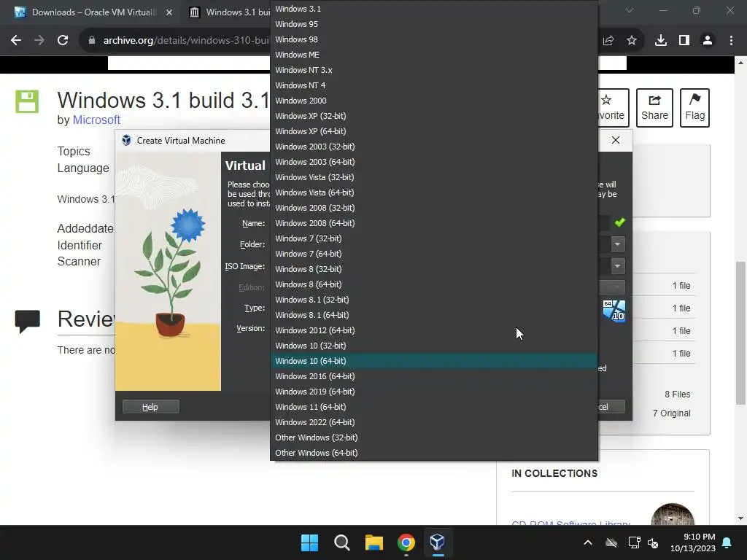Open the Microsoft author link
747x560 pixels.
(96, 120)
